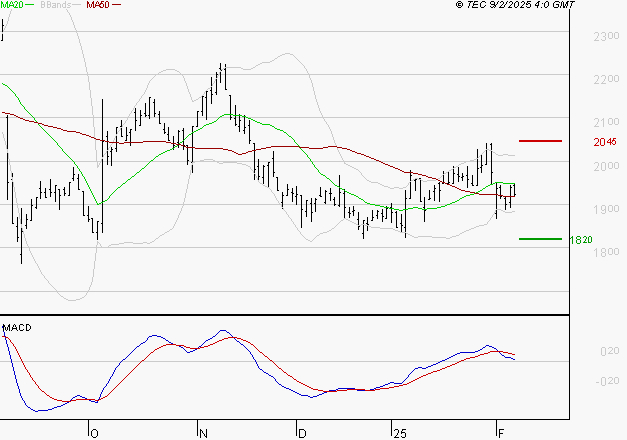Image resolution: width=627 pixels, height=440 pixels.
Task: Click the MACD panel title
Action: [17, 328]
